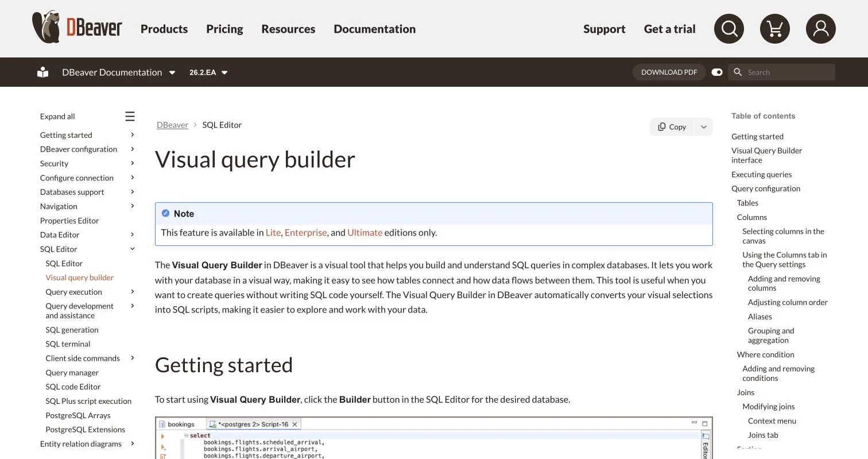Screen dimensions: 868x459
Task: Collapse the SQL Editor section chevron
Action: [x=133, y=249]
